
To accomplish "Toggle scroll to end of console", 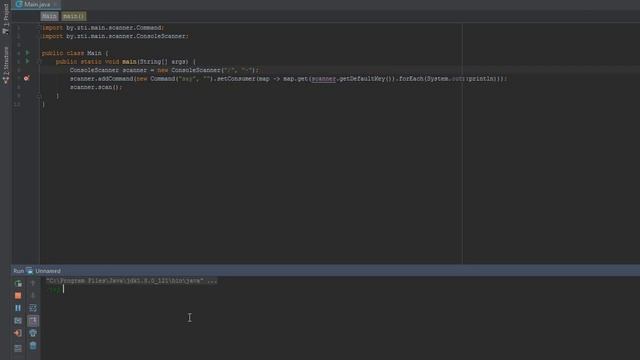I will click(33, 321).
